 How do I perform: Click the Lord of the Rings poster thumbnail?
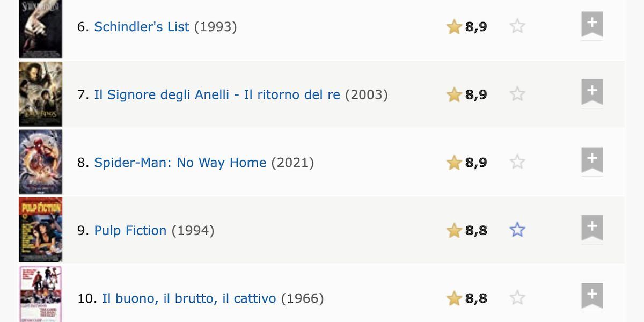click(40, 94)
